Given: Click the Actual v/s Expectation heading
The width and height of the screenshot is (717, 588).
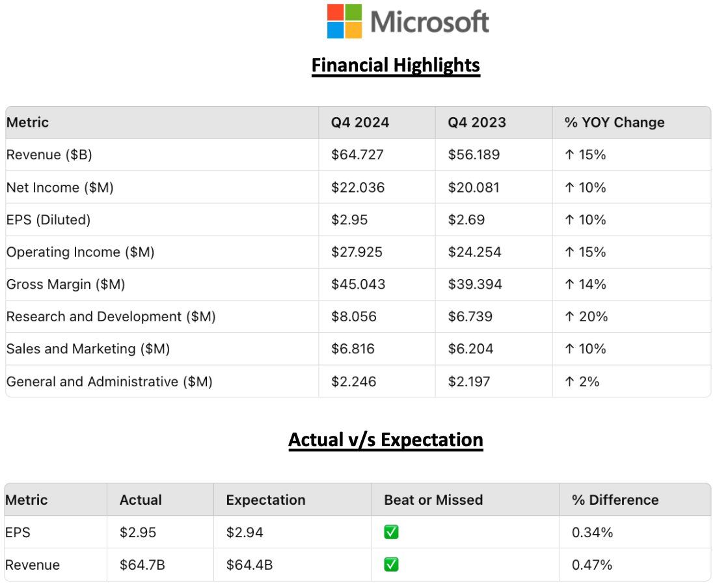Looking at the screenshot, I should [x=386, y=440].
